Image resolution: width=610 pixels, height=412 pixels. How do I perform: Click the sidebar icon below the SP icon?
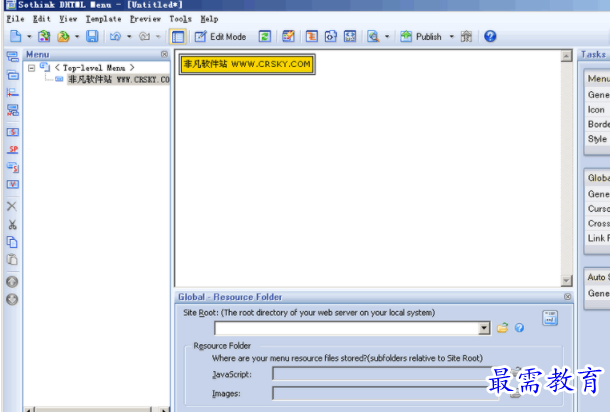12,167
